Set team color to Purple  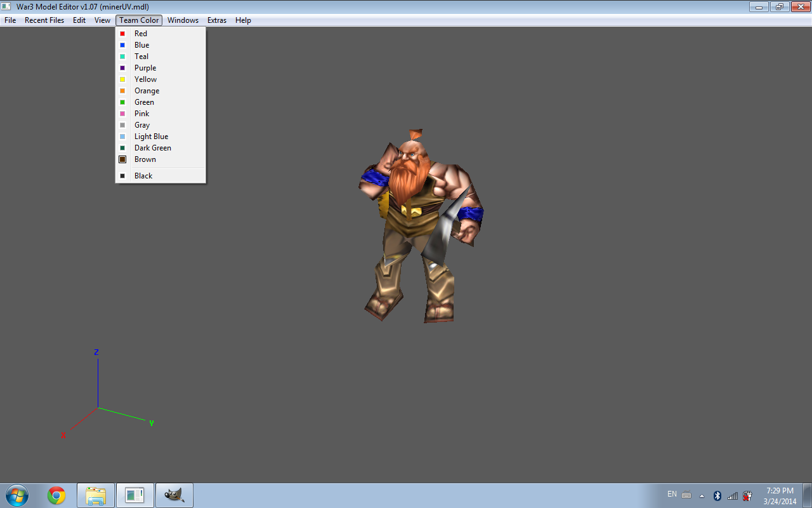coord(160,68)
